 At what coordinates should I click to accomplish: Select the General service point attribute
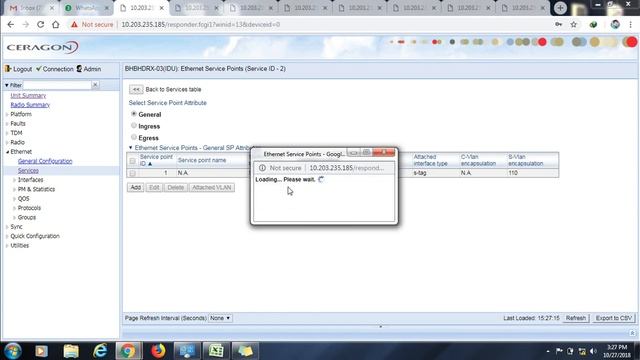134,114
